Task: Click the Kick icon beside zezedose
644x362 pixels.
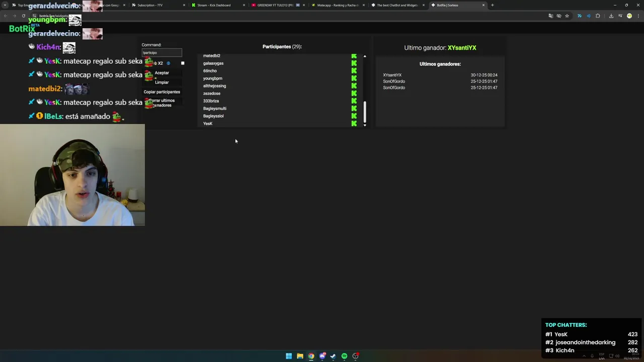Action: (x=354, y=94)
